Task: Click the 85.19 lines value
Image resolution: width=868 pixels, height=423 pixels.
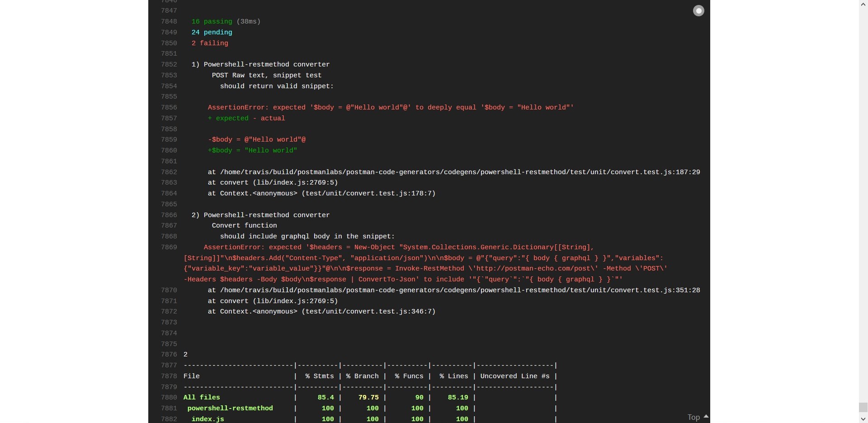Action: pyautogui.click(x=458, y=398)
